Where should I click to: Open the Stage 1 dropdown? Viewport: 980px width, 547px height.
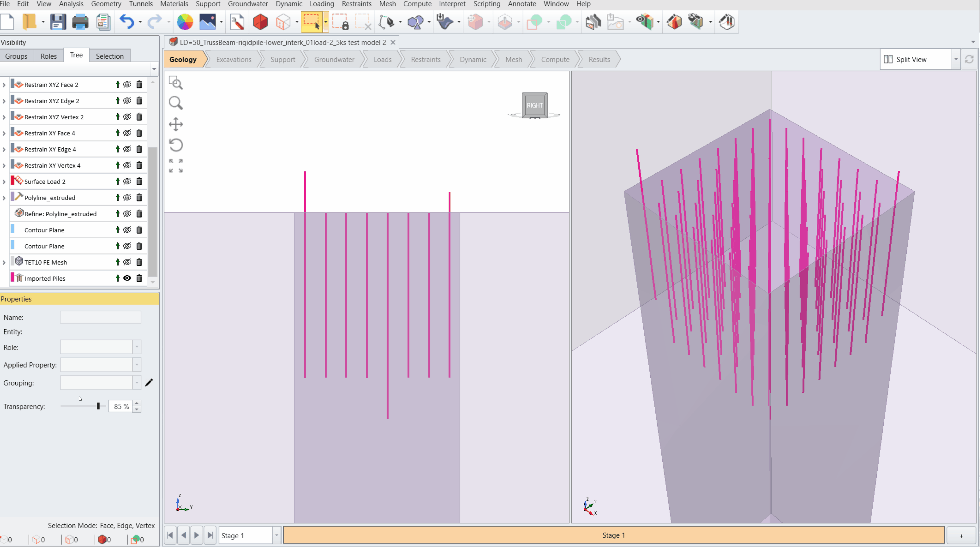pyautogui.click(x=277, y=535)
